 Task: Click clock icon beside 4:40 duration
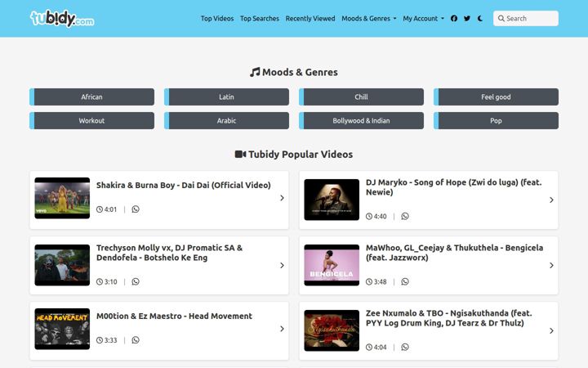369,216
